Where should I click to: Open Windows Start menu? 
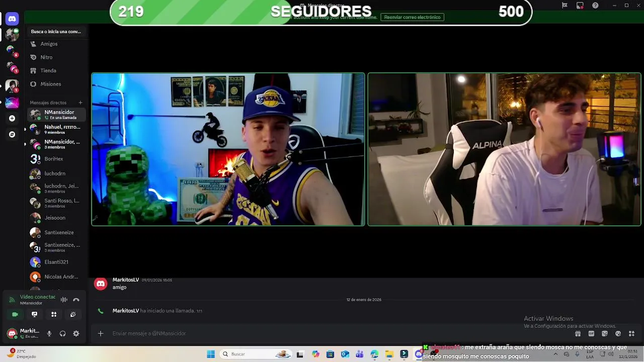point(211,354)
